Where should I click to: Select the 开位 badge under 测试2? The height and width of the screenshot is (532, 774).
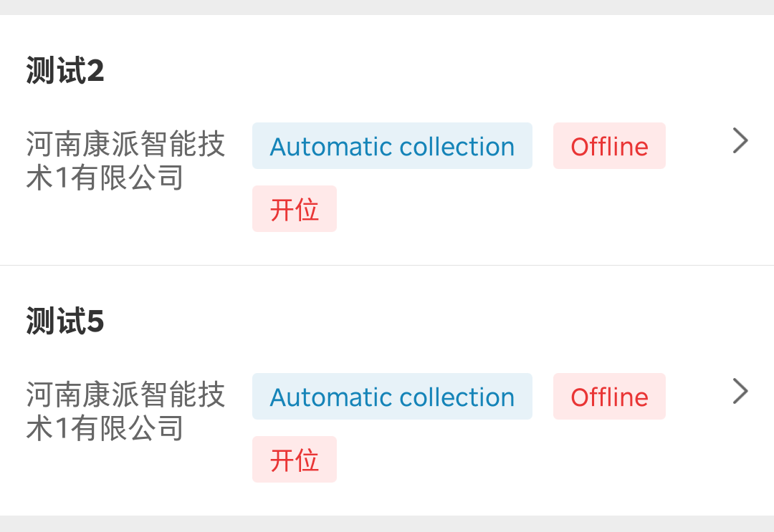[x=294, y=208]
